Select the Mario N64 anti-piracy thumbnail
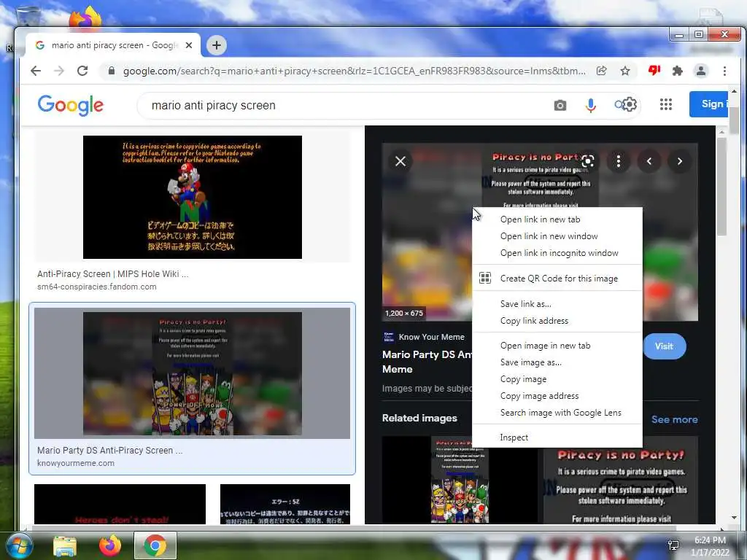747x560 pixels. click(193, 197)
